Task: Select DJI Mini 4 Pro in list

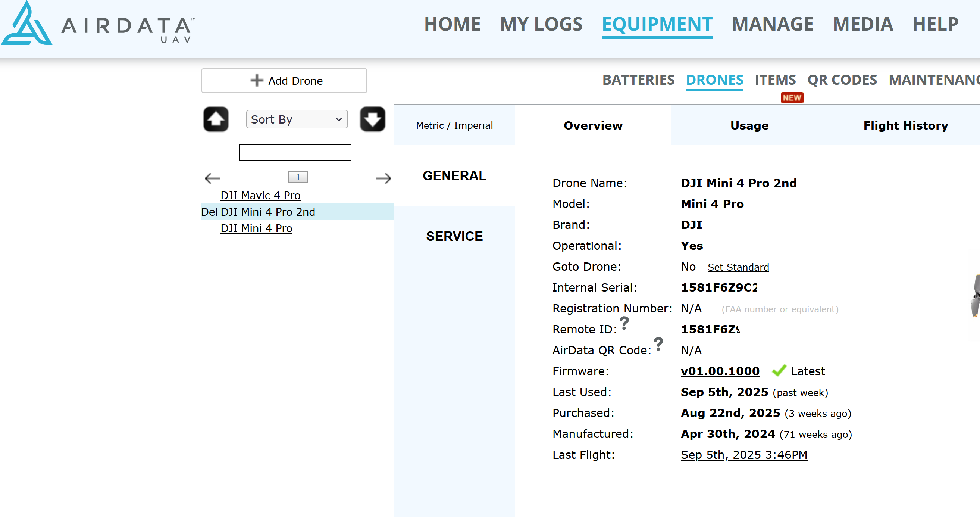Action: 256,228
